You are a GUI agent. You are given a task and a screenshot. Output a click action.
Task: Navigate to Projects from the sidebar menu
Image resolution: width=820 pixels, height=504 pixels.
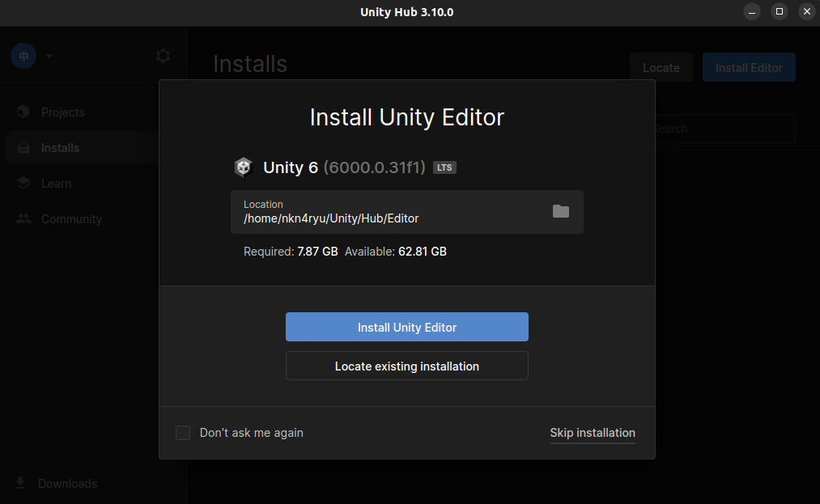[x=62, y=112]
